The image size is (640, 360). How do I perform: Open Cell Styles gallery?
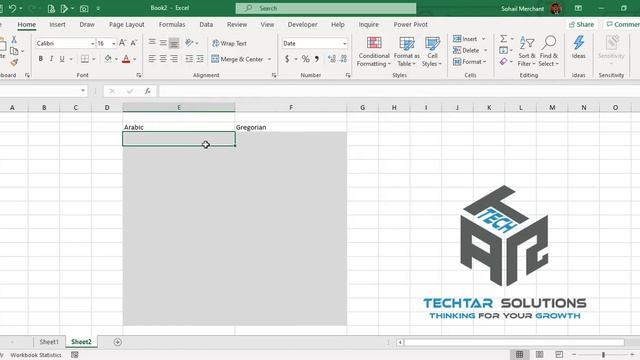[x=432, y=51]
